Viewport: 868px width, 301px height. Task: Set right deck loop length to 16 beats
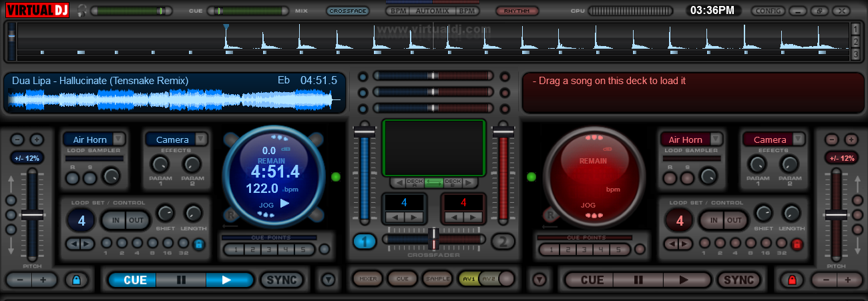click(765, 244)
